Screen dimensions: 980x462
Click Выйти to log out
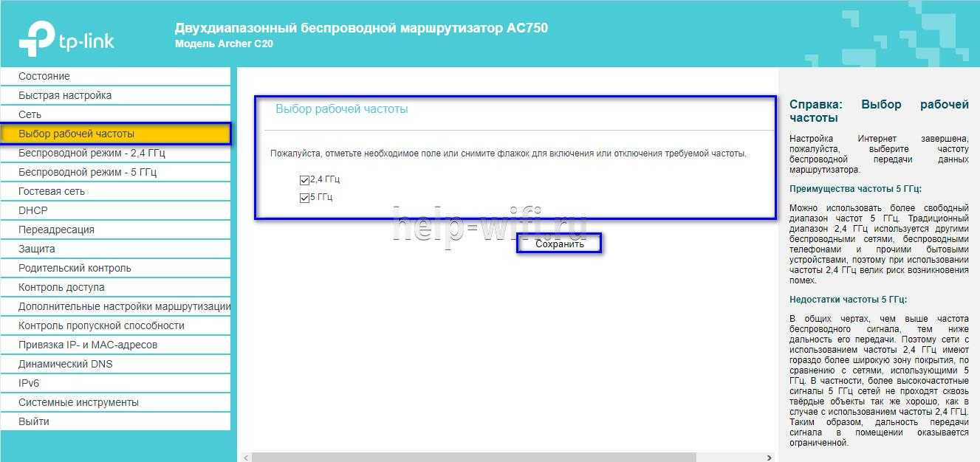pos(34,421)
